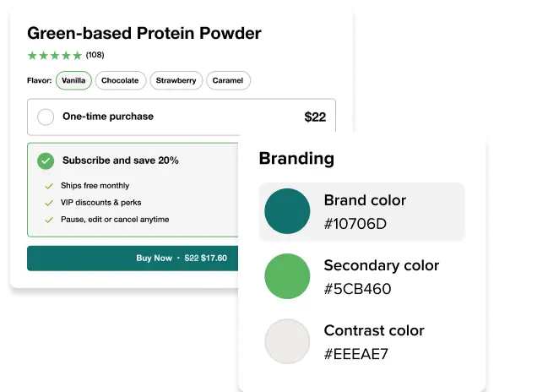Click the $22 one-time price

(314, 117)
